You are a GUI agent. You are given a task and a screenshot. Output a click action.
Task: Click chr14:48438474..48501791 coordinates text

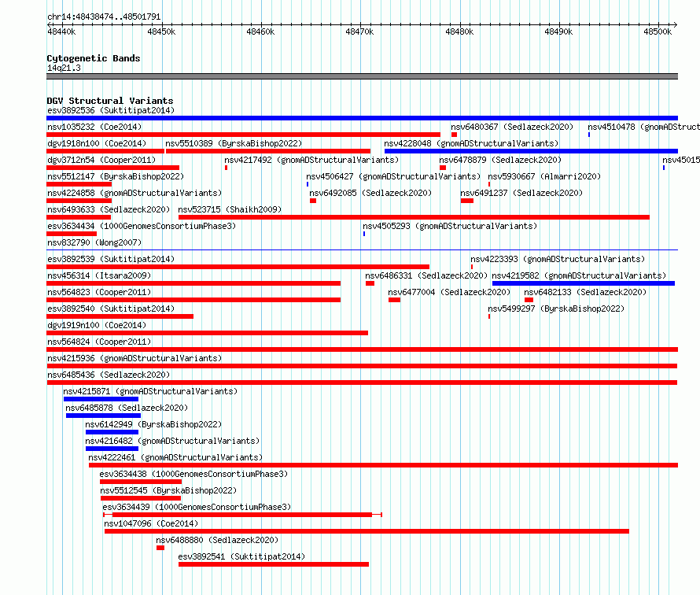104,17
